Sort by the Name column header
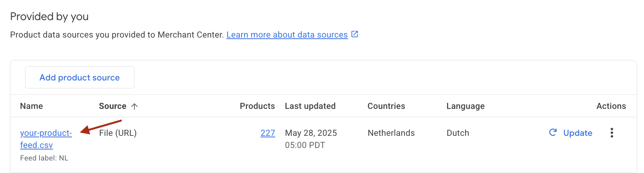This screenshot has height=173, width=644. [x=32, y=106]
